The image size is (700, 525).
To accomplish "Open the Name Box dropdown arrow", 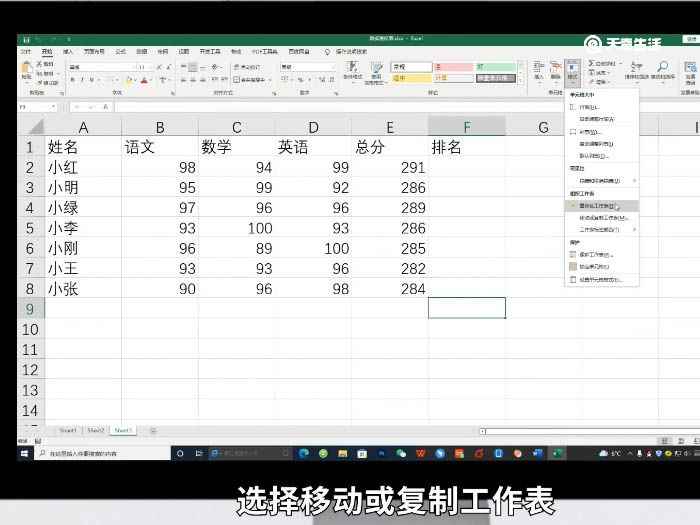I will 54,107.
